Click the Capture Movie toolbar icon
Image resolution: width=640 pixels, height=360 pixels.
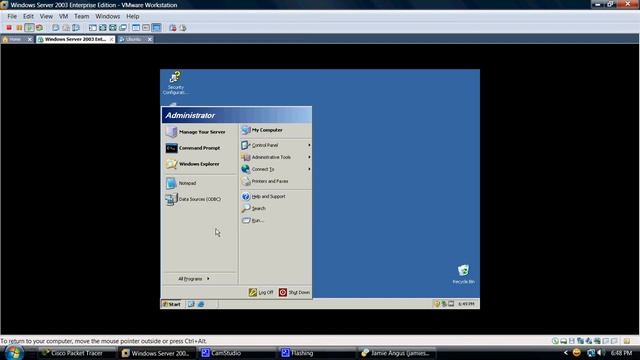[183, 28]
